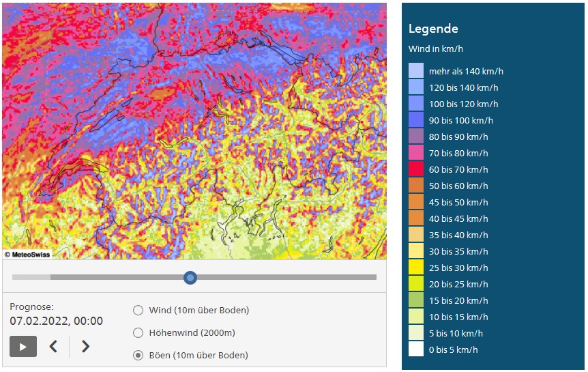Screen dimensions: 588x372
Task: Step back to previous forecast time
Action: 53,347
